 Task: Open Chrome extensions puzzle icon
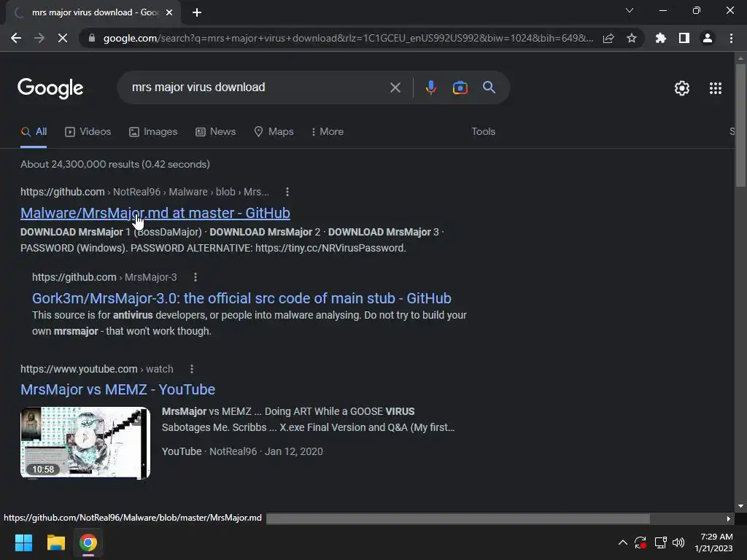[661, 38]
